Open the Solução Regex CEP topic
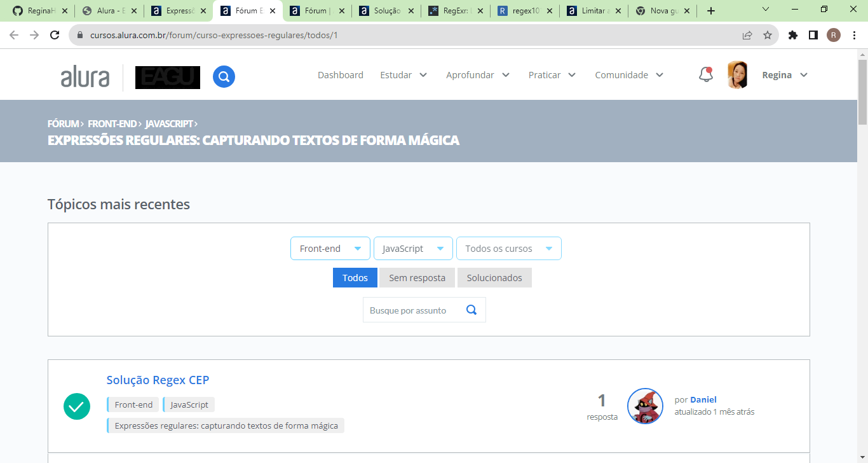The image size is (868, 463). (158, 380)
